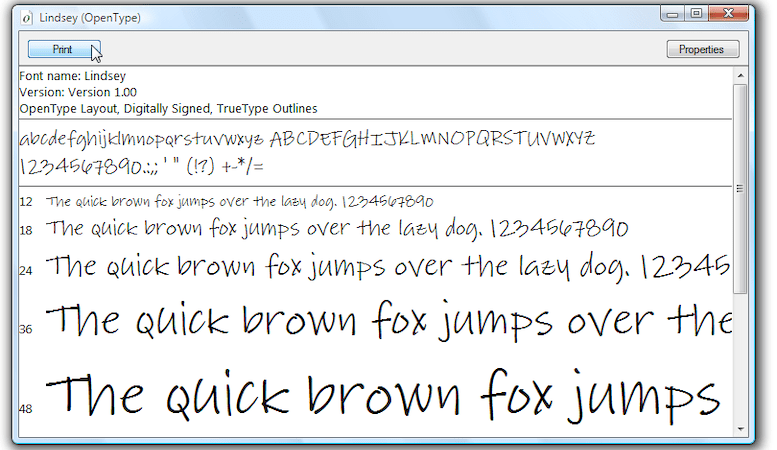Click the lowercase and uppercase alphabet sample line
This screenshot has height=450, width=777.
(x=307, y=139)
